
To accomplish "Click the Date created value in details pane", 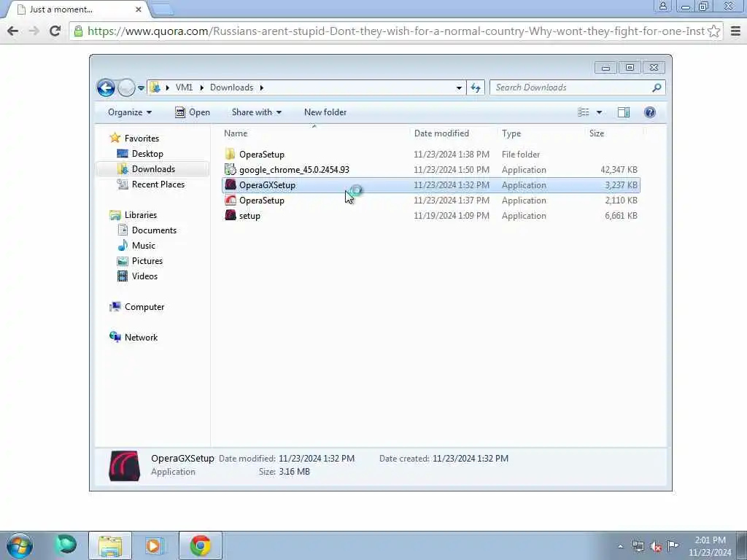I will [x=471, y=459].
